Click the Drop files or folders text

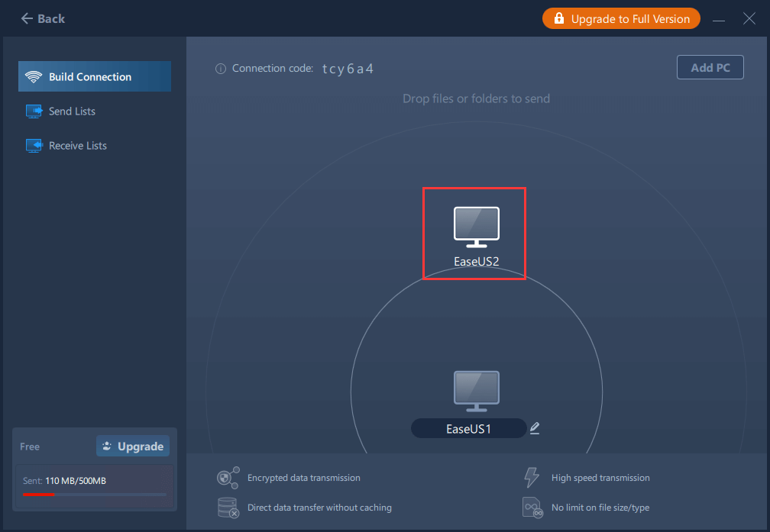(476, 98)
